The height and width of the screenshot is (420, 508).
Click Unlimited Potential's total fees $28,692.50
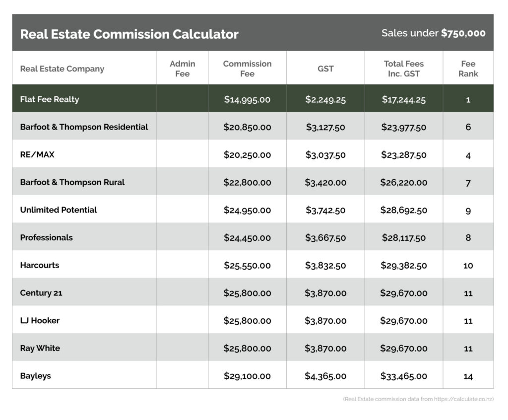[x=404, y=210]
